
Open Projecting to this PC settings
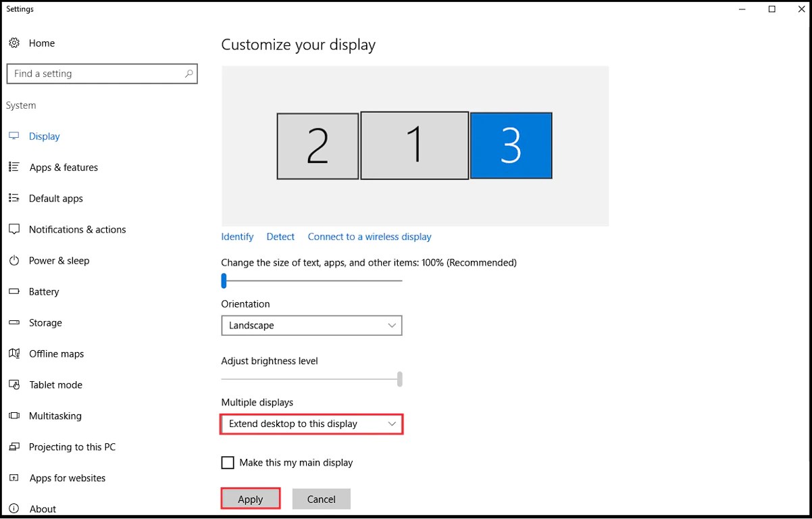coord(14,447)
